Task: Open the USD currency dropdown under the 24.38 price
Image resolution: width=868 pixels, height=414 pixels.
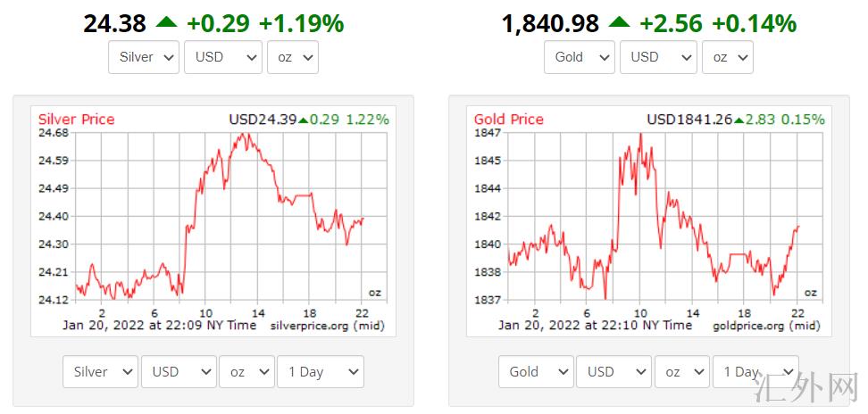Action: (x=223, y=57)
